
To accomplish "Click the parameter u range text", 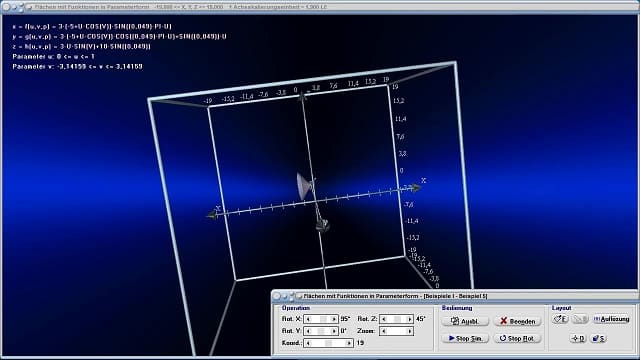I will [53, 56].
